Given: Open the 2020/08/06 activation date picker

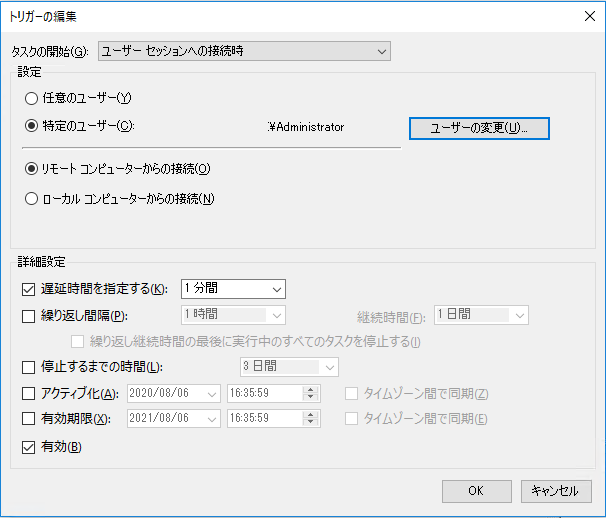Looking at the screenshot, I should (212, 393).
